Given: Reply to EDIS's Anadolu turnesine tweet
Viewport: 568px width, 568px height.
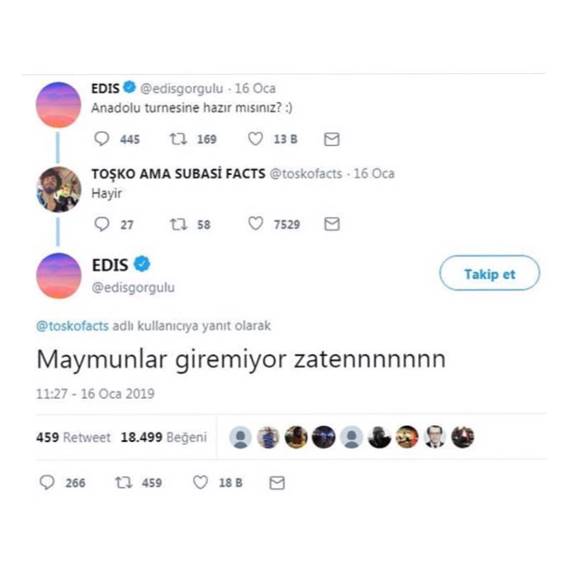Looking at the screenshot, I should pos(102,139).
